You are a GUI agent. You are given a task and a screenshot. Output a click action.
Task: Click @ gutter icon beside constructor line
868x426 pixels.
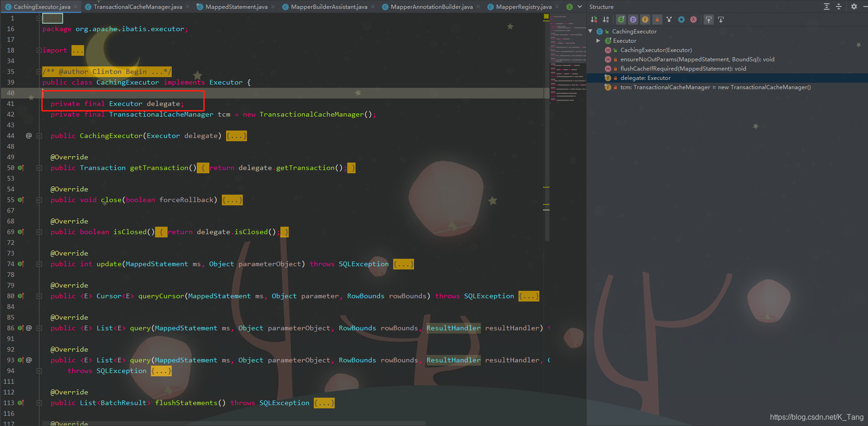point(29,136)
